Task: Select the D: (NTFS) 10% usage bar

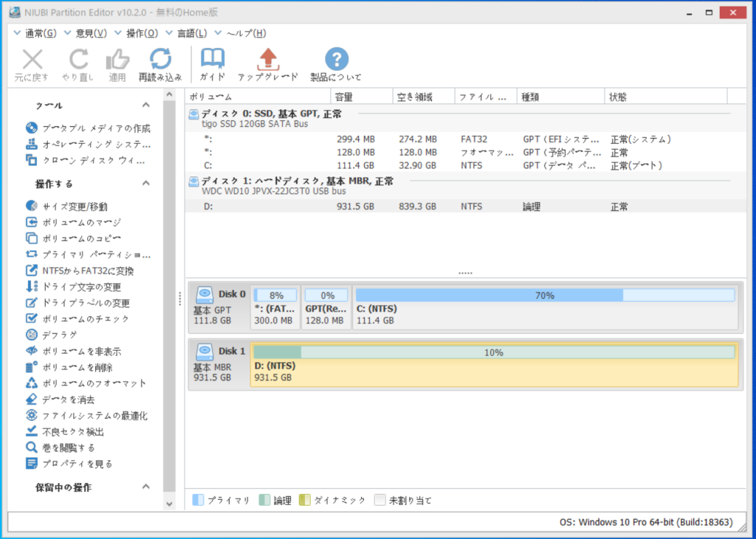Action: click(494, 352)
